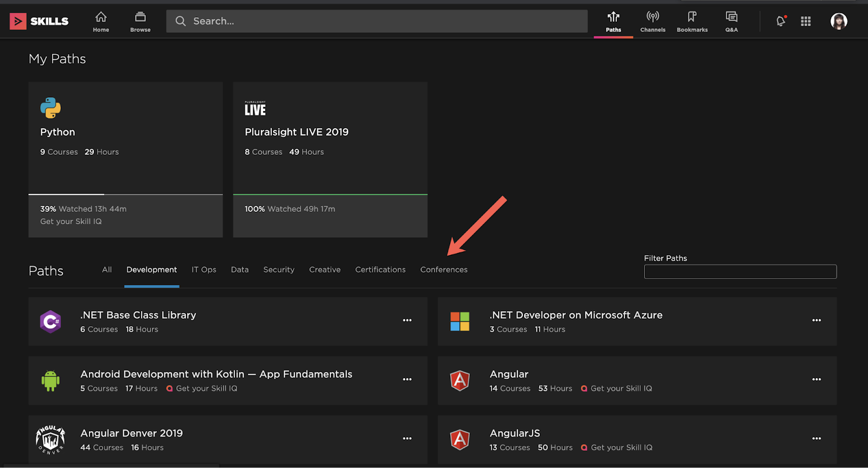Open more options for .NET Developer on Microsoft Azure
868x468 pixels.
coord(816,320)
